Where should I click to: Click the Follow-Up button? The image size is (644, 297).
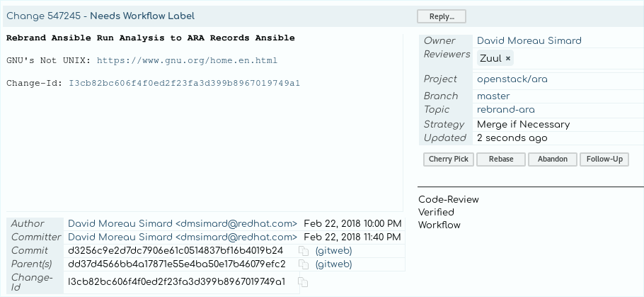604,159
